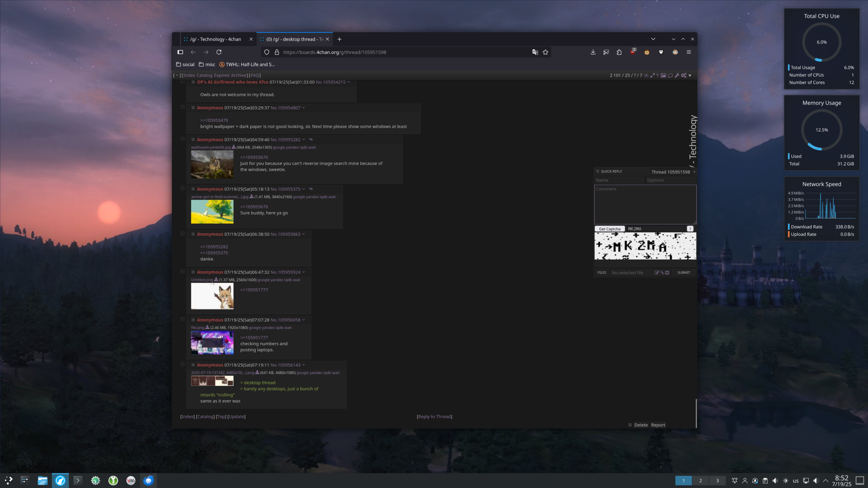Image resolution: width=868 pixels, height=488 pixels.
Task: Check the checkbox on post No.105955863
Action: (x=193, y=234)
